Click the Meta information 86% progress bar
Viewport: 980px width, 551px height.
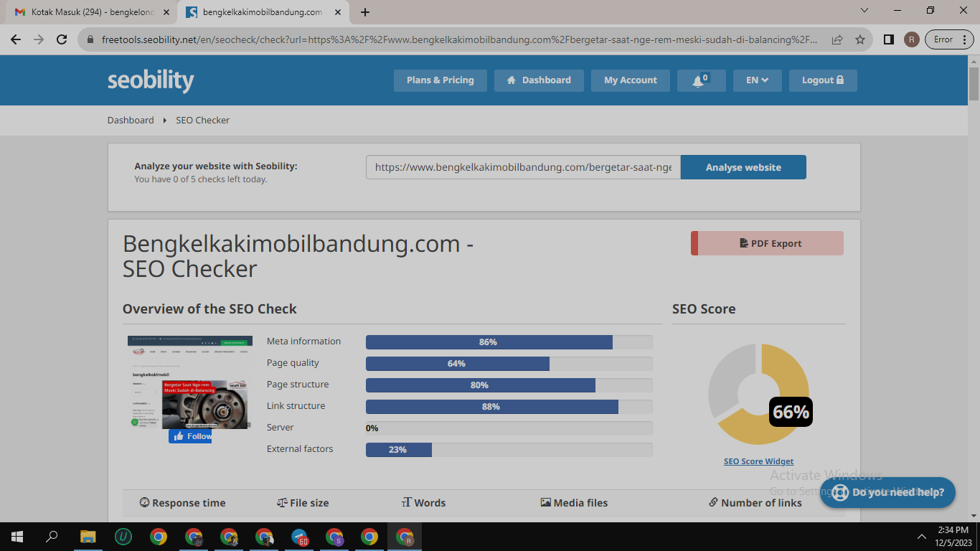coord(509,342)
